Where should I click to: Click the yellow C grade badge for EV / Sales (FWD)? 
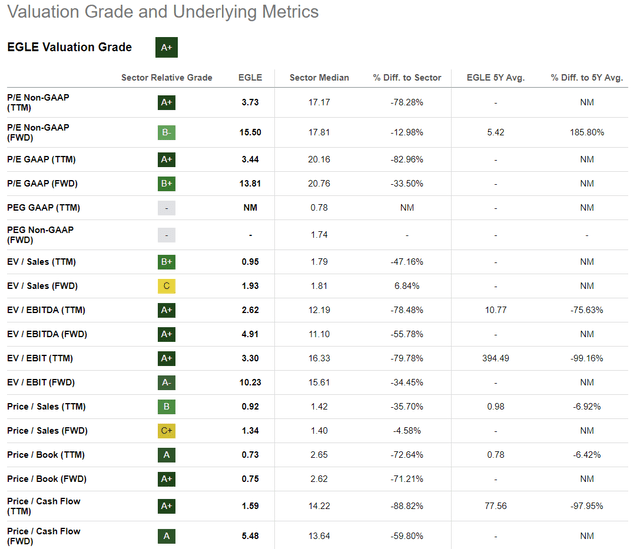[166, 286]
